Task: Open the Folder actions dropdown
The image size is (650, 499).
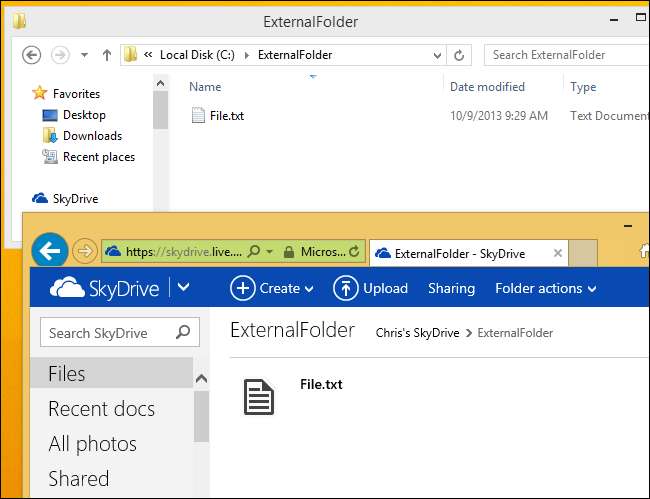Action: click(545, 288)
